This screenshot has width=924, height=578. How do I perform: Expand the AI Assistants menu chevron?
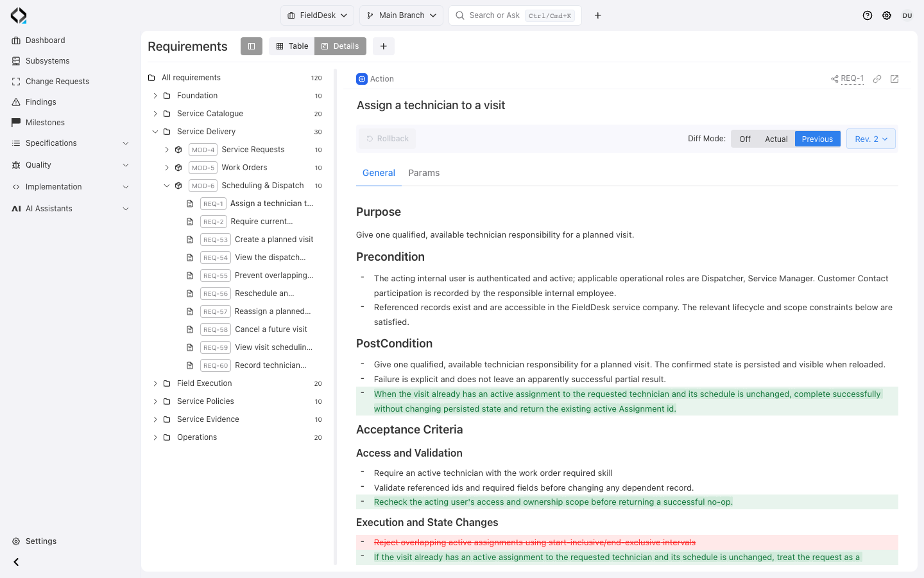coord(126,209)
